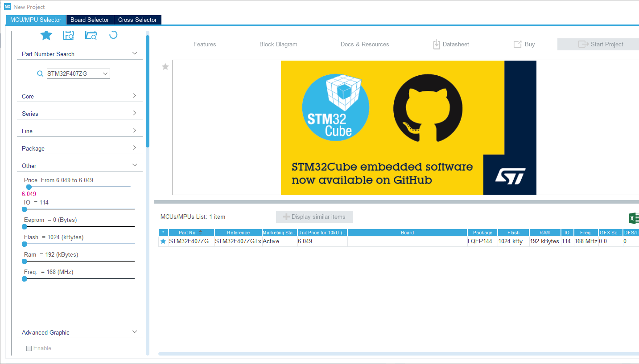Click the LQFP144 package cell
Viewport: 639px width, 364px height.
click(x=482, y=241)
